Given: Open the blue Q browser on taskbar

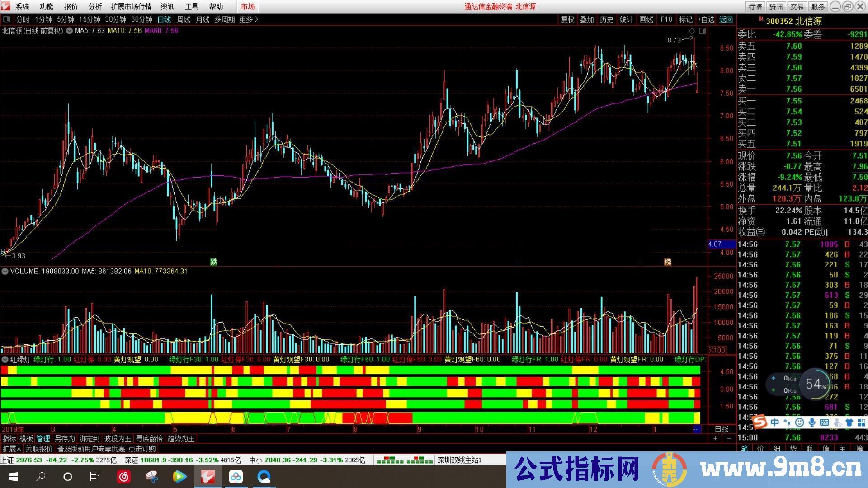Looking at the screenshot, I should click(264, 476).
